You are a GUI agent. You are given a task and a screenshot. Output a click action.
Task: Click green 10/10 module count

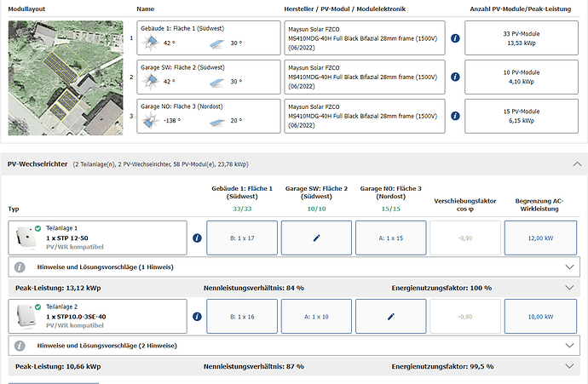[x=316, y=209]
